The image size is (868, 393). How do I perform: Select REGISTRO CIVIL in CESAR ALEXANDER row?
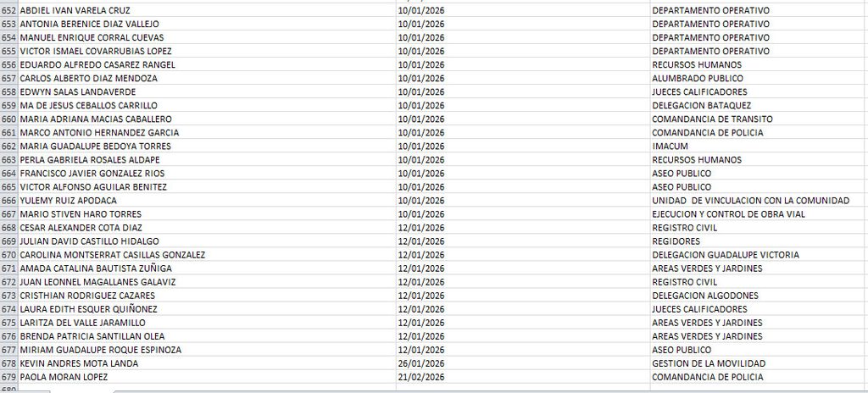point(759,228)
